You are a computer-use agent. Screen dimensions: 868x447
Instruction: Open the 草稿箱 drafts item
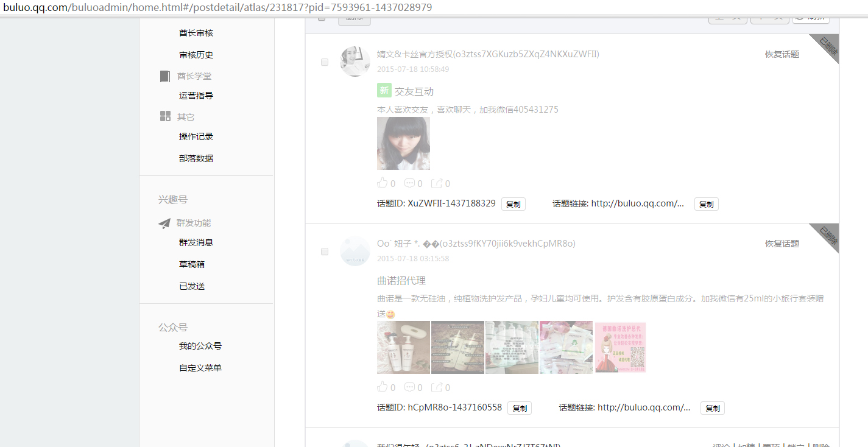[192, 264]
